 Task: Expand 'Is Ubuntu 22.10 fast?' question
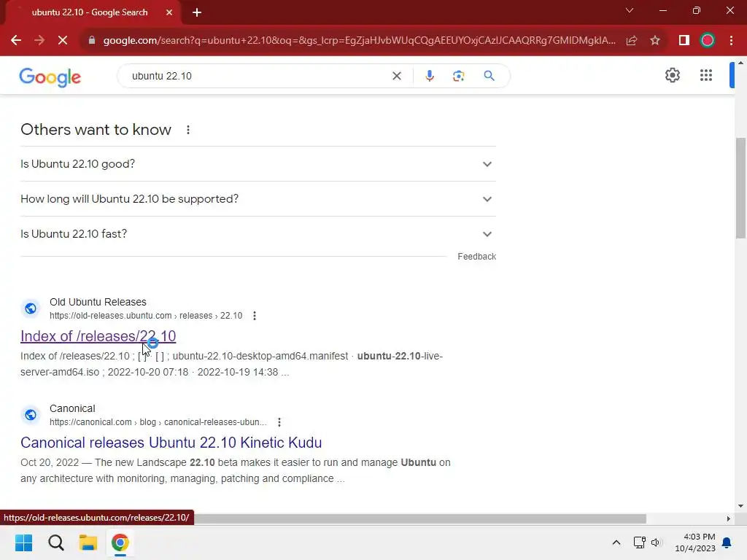pos(258,234)
